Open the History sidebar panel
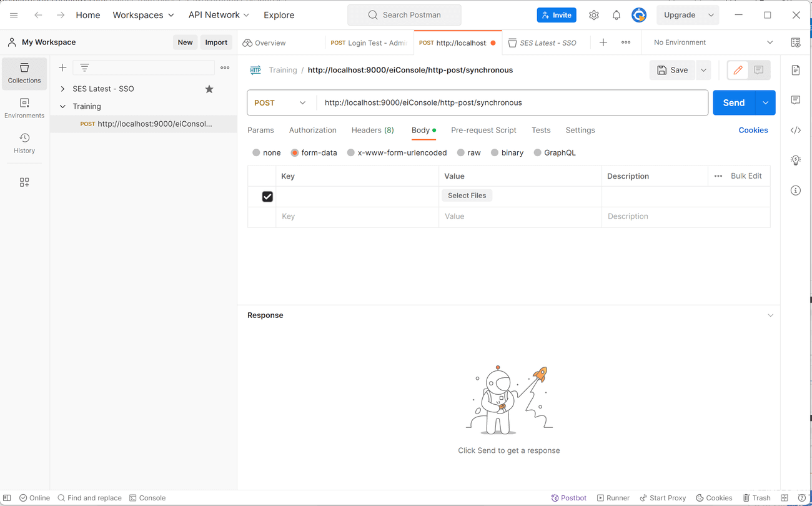The image size is (812, 506). tap(24, 143)
